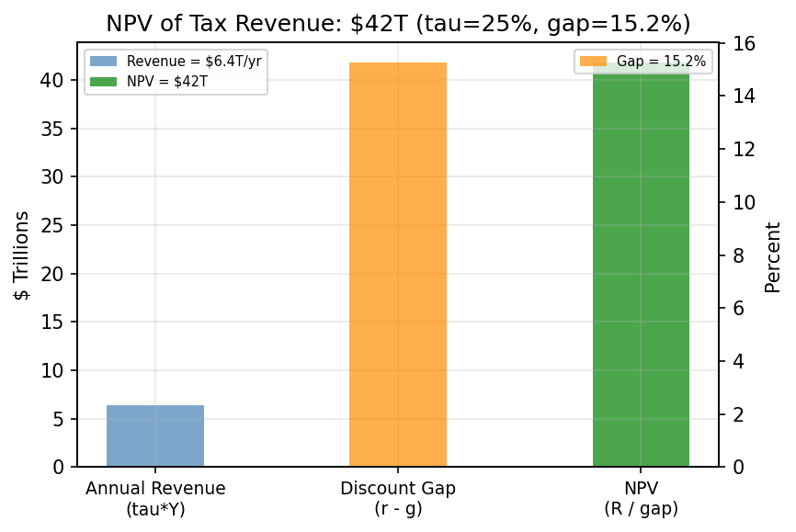
Task: Click the '40' tick on left axis
Action: (53, 78)
